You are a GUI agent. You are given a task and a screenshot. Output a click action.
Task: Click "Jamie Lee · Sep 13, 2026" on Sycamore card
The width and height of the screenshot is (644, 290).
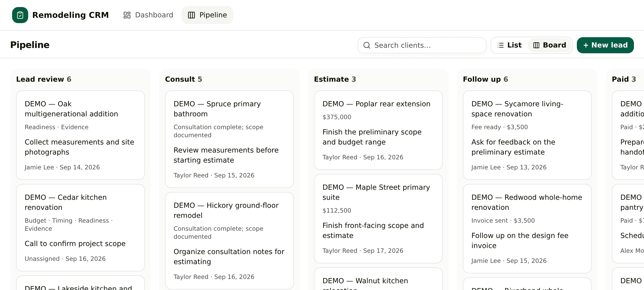[x=509, y=167]
